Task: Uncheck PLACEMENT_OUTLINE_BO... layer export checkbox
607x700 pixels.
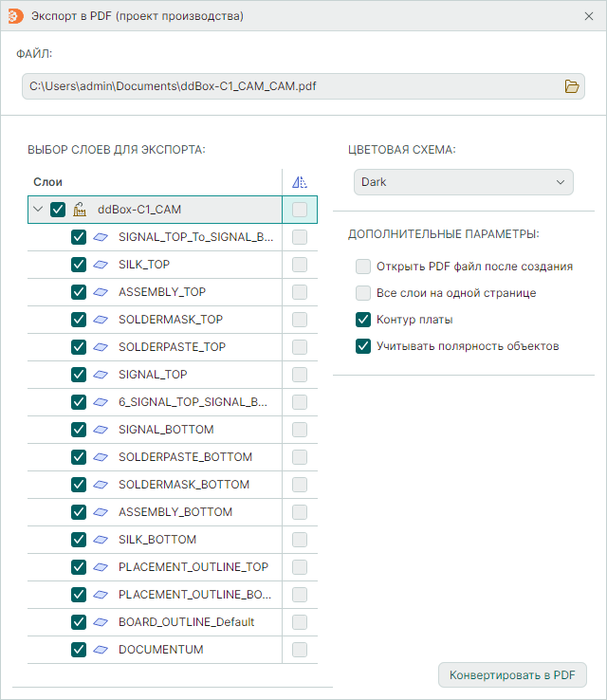Action: (x=79, y=595)
